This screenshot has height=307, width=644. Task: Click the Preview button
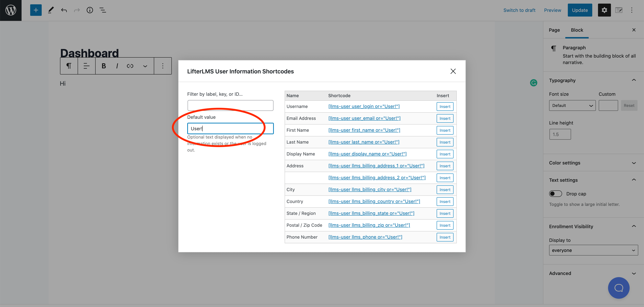coord(553,10)
